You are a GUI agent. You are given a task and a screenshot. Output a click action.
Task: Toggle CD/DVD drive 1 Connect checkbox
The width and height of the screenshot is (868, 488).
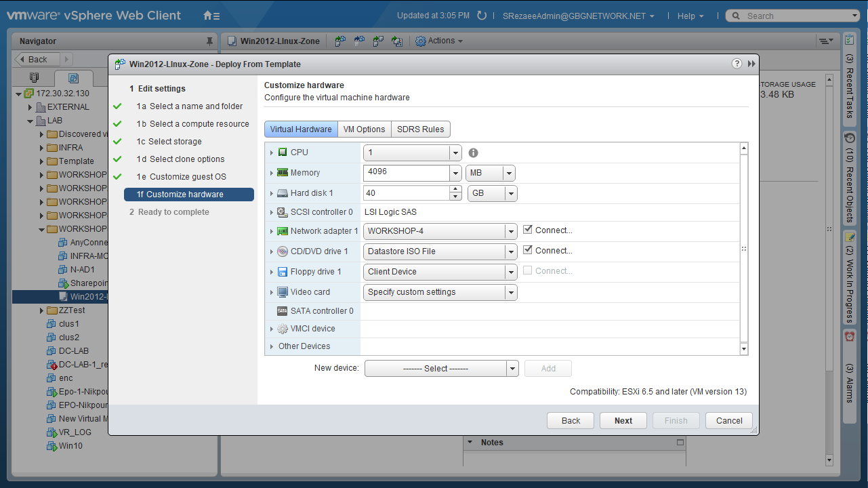[528, 250]
